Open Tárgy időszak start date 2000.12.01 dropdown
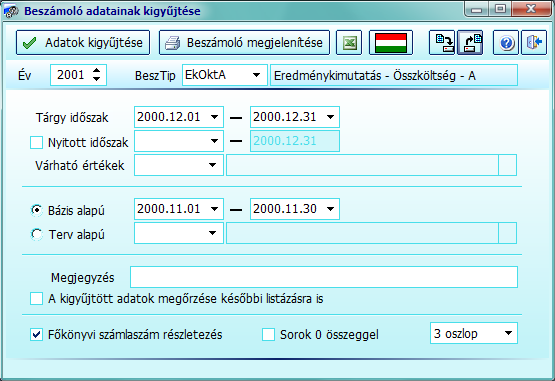The width and height of the screenshot is (555, 381). tap(214, 117)
